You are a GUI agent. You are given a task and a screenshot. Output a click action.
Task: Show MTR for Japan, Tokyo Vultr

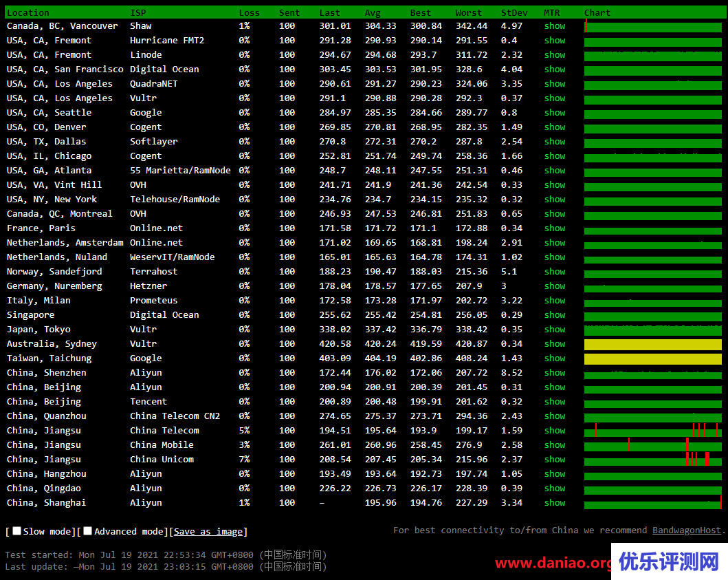click(555, 329)
